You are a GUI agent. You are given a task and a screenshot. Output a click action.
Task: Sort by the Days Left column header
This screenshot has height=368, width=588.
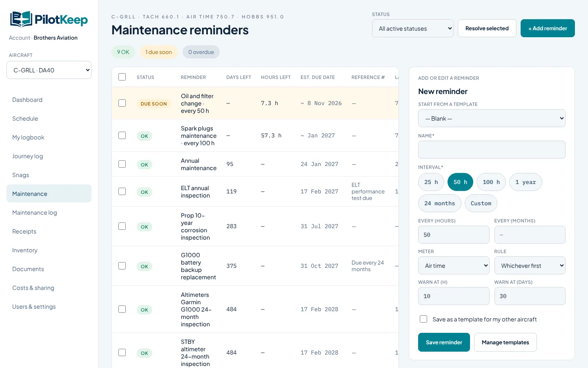tap(239, 77)
